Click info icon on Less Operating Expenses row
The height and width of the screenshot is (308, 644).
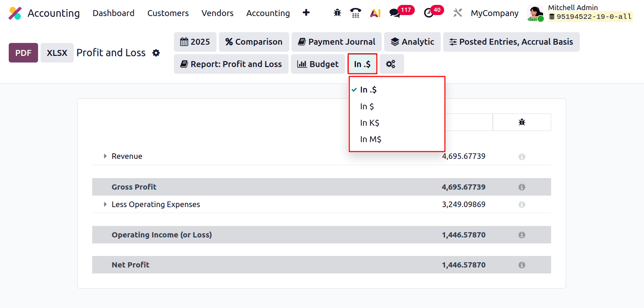522,205
